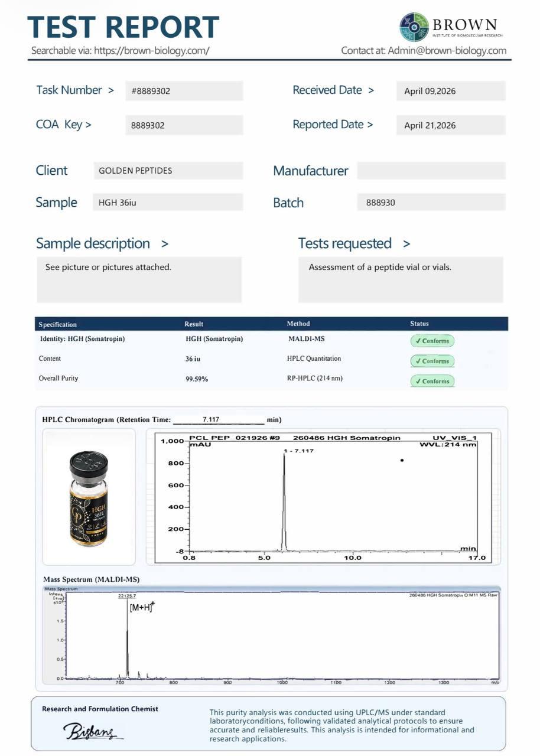This screenshot has height=756, width=540.
Task: Select the Received Date April 09,2026 field
Action: pyautogui.click(x=451, y=91)
